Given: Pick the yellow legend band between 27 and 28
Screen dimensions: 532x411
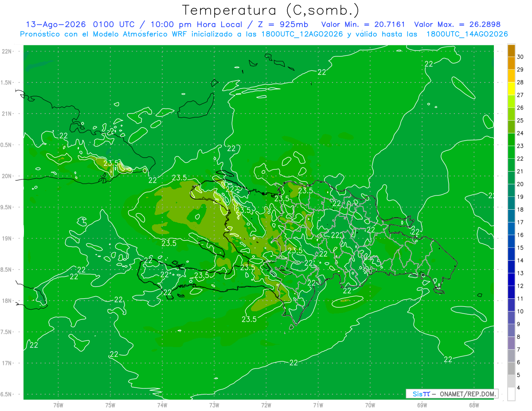Looking at the screenshot, I should pos(511,89).
